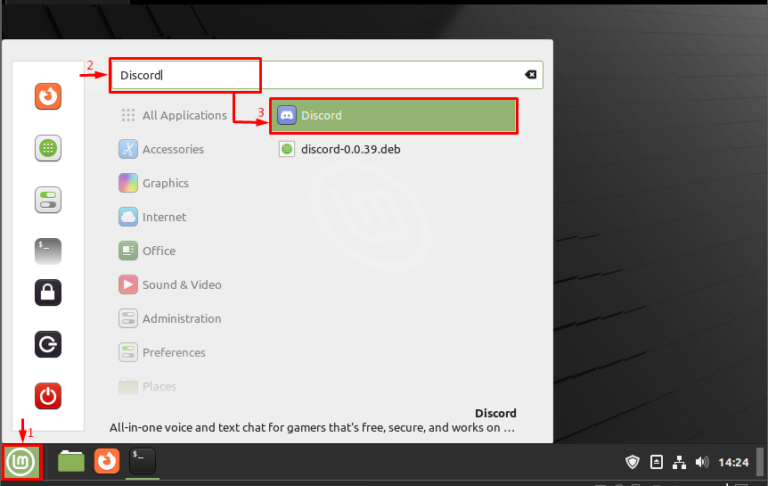This screenshot has height=486, width=768.
Task: Click the Discord search text field
Action: click(x=327, y=75)
